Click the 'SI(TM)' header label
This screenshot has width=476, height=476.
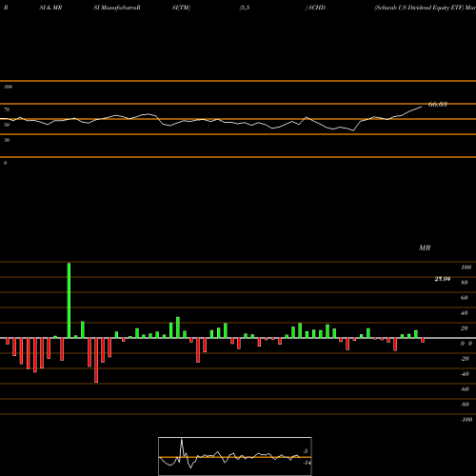click(181, 8)
